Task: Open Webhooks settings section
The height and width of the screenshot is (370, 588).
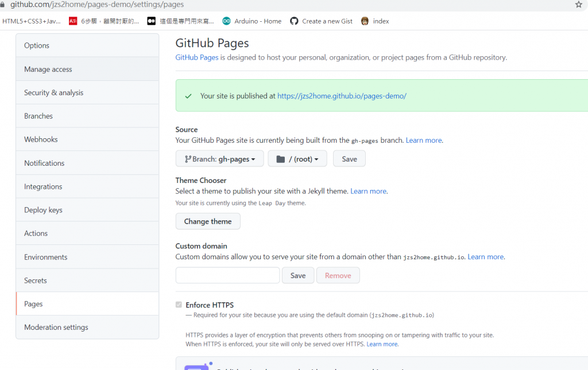Action: [87, 139]
